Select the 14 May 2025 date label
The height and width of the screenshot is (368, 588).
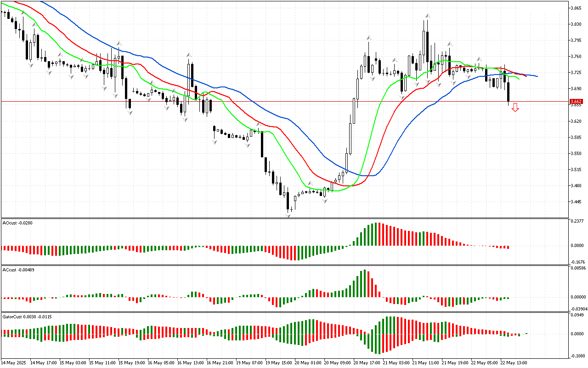tap(14, 362)
